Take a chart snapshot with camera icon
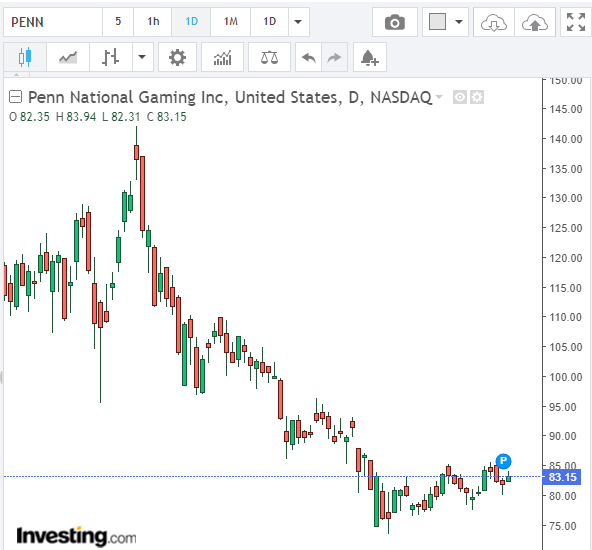This screenshot has width=592, height=550. pyautogui.click(x=395, y=22)
